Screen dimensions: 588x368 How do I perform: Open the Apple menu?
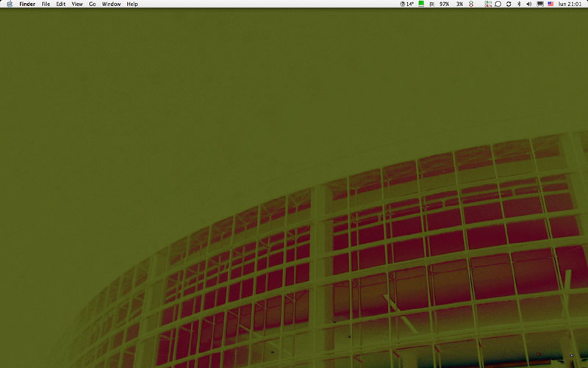pos(10,4)
